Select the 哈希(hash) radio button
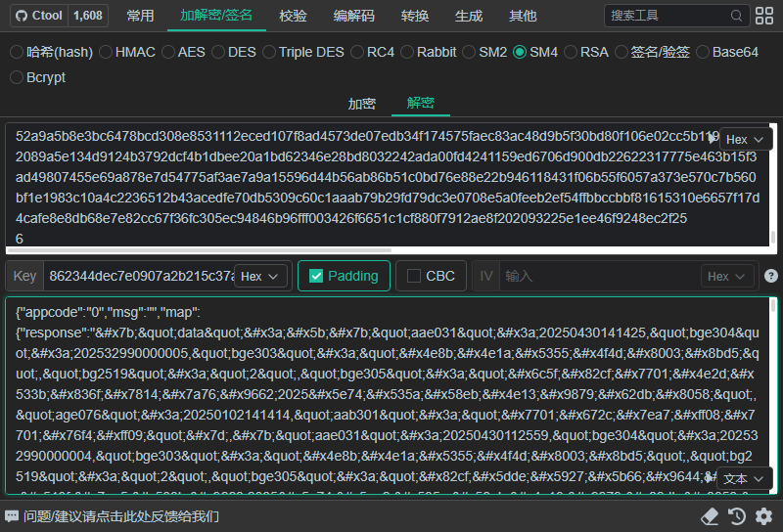The width and height of the screenshot is (783, 532). (17, 52)
